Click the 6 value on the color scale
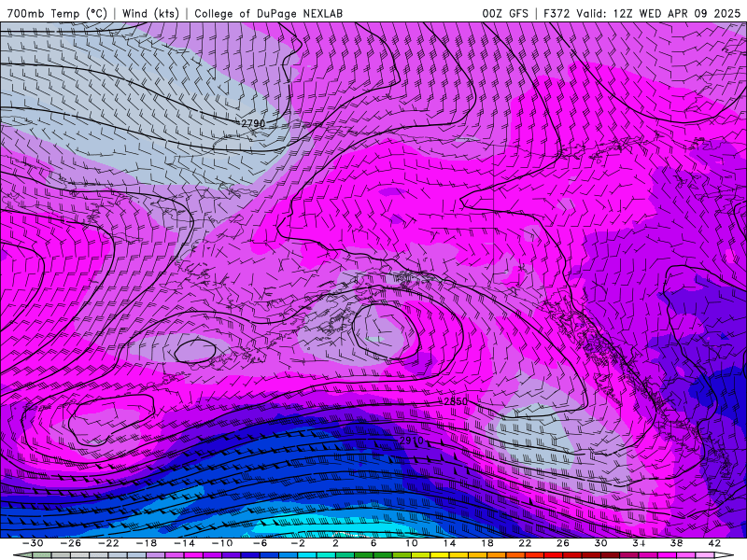This screenshot has width=747, height=560. click(x=373, y=543)
